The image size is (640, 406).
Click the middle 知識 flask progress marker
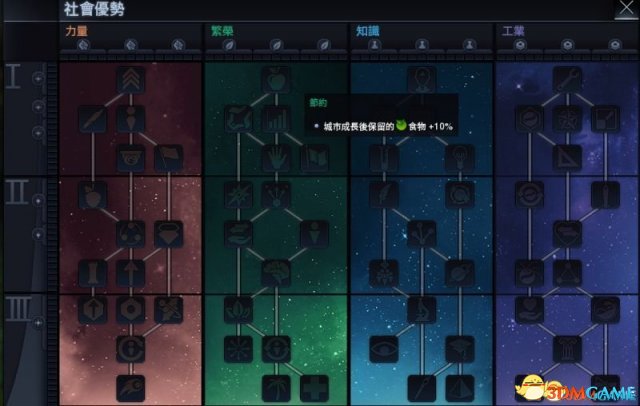point(422,45)
